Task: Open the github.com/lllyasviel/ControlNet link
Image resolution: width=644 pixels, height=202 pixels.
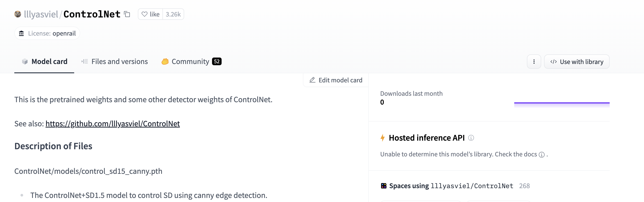Action: click(x=113, y=124)
